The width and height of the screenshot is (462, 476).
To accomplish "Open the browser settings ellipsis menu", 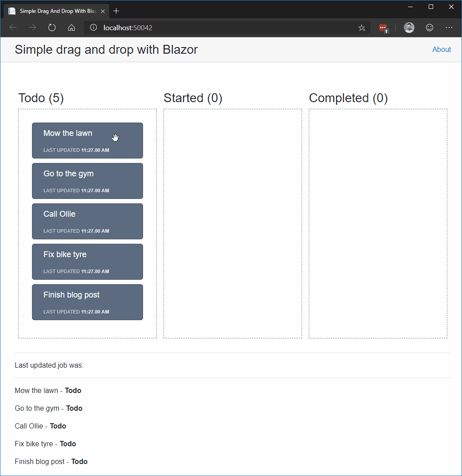I will (x=449, y=27).
